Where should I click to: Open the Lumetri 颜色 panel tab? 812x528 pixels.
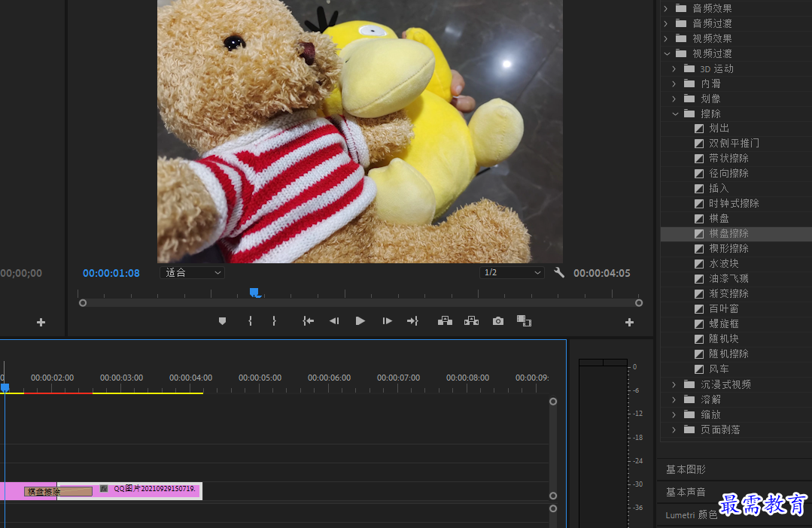tap(691, 515)
